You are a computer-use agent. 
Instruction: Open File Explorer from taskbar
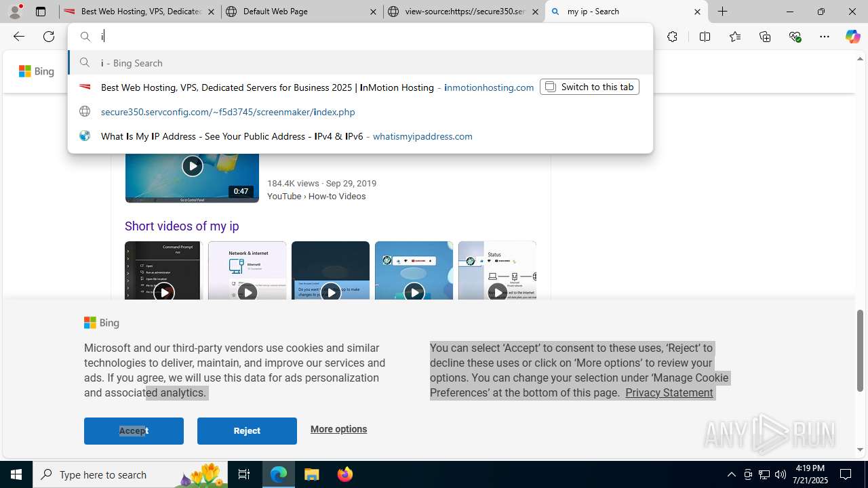312,474
